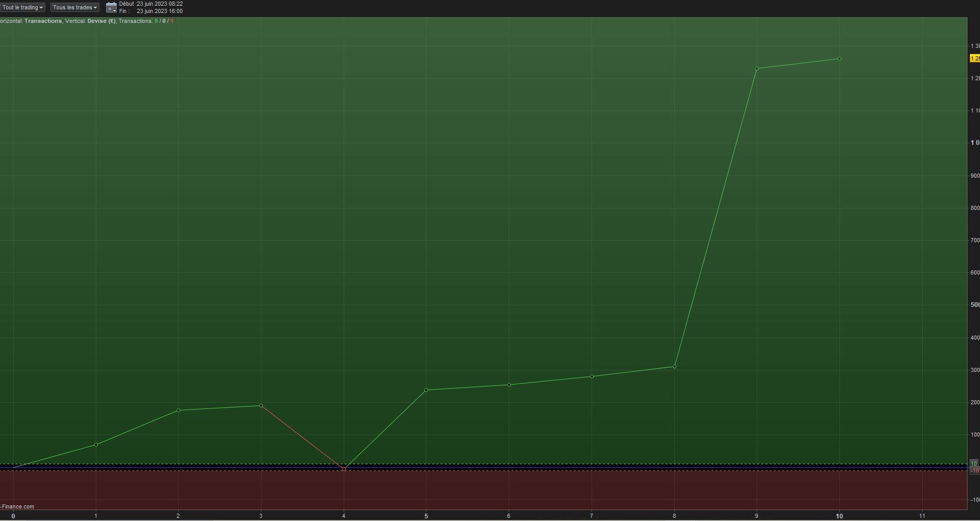The height and width of the screenshot is (521, 980).
Task: Click the data point at transaction 5
Action: point(426,390)
